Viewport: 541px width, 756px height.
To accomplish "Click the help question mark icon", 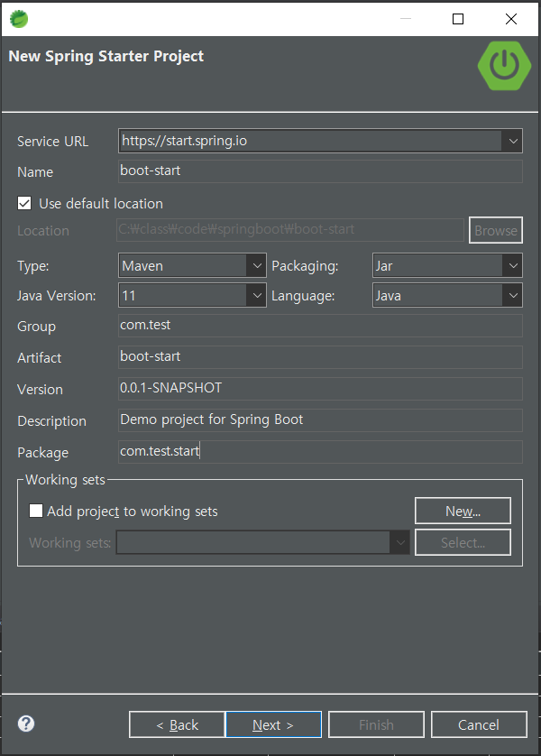I will 26,724.
